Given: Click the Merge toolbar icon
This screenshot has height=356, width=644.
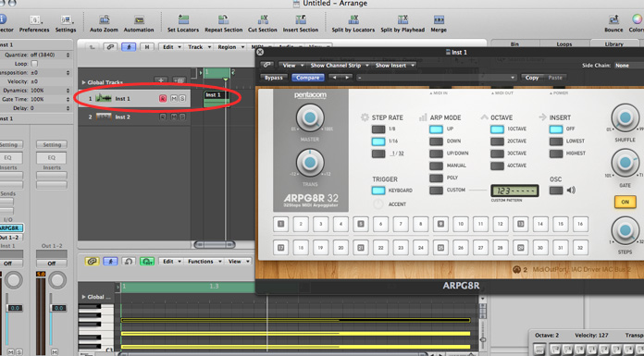Looking at the screenshot, I should (439, 19).
